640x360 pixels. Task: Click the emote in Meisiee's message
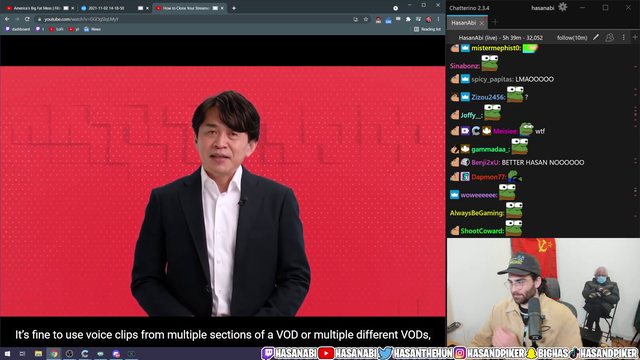526,129
